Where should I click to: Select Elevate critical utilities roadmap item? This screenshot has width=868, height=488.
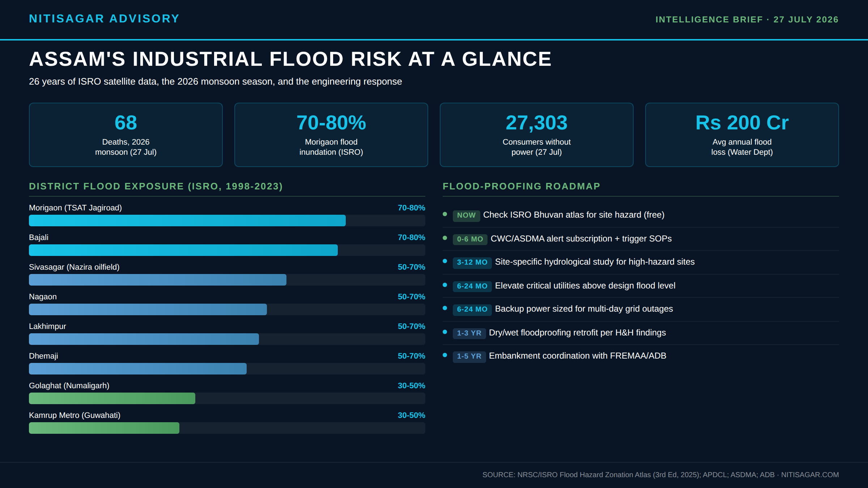[x=585, y=286]
